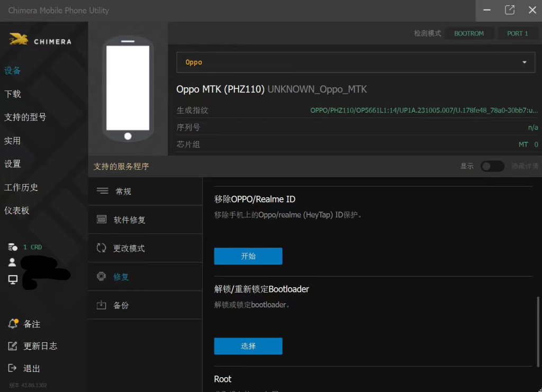This screenshot has width=542, height=392.
Task: Click the chip icon next to 修复
Action: coord(101,276)
